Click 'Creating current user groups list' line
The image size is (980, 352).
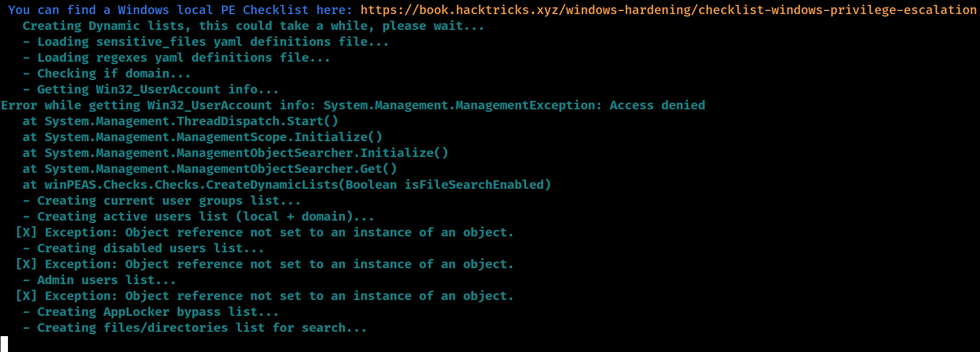(x=161, y=200)
